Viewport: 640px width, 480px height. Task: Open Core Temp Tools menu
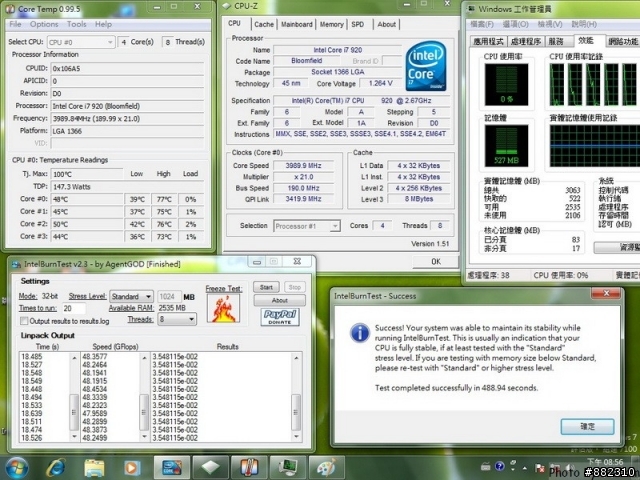(x=76, y=24)
